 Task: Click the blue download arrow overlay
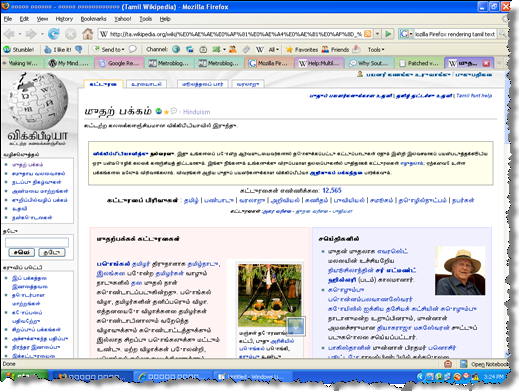point(296,326)
